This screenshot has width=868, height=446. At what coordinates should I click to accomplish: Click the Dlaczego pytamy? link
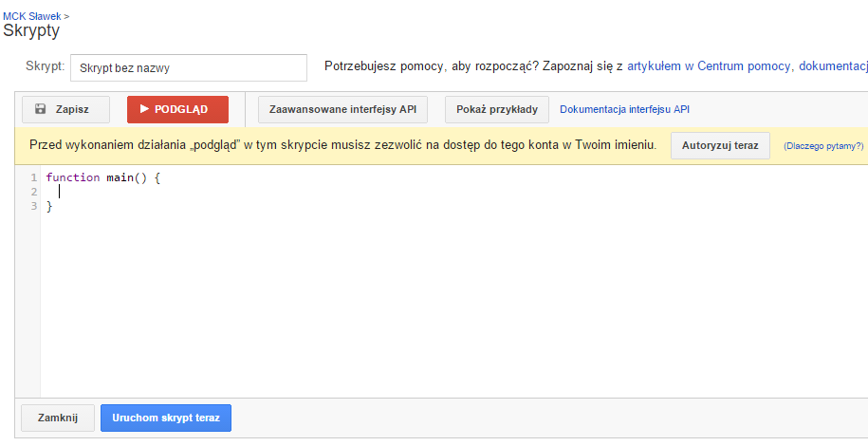click(823, 146)
